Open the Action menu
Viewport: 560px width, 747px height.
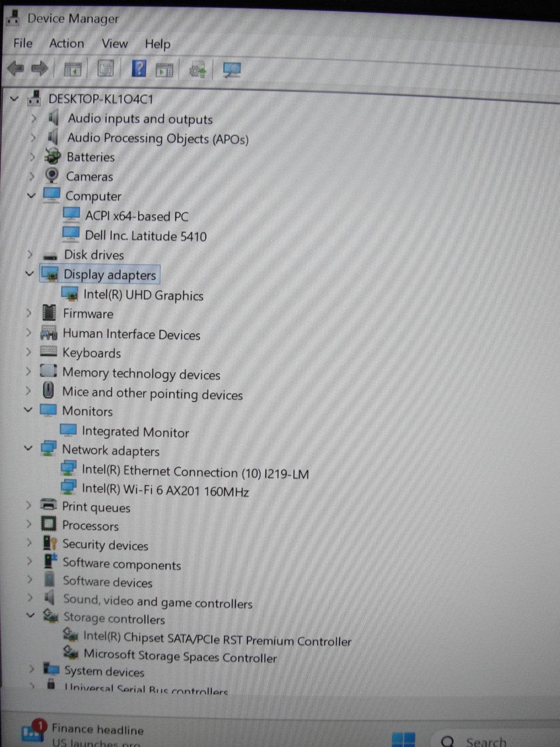point(67,43)
